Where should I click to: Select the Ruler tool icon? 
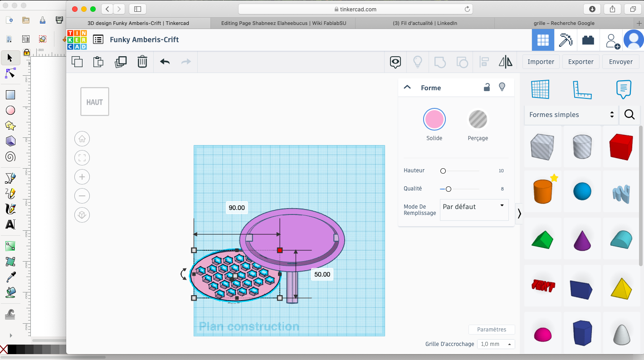(x=582, y=90)
